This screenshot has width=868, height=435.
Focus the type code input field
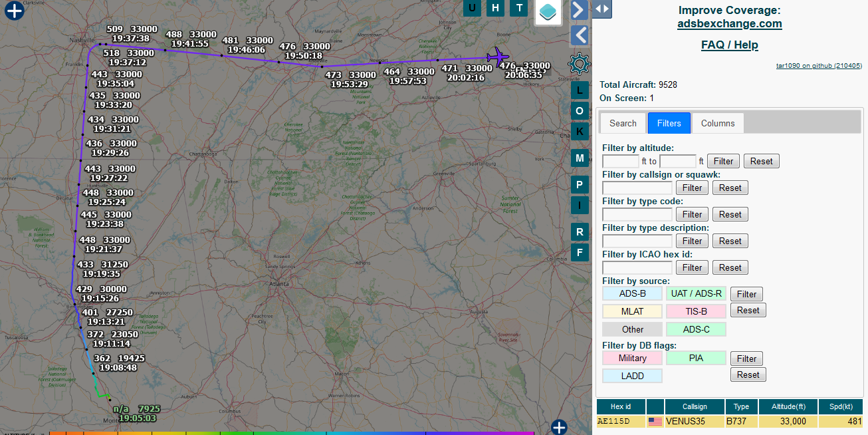coord(637,214)
